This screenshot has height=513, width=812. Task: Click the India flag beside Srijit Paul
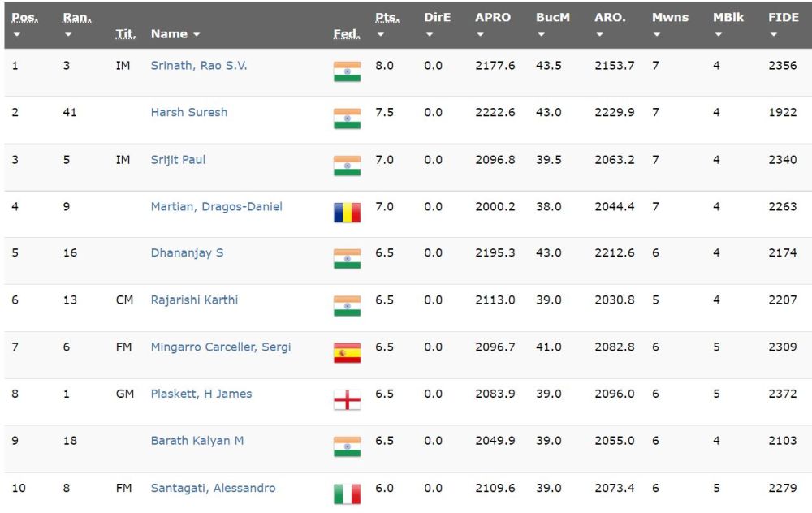pyautogui.click(x=347, y=166)
